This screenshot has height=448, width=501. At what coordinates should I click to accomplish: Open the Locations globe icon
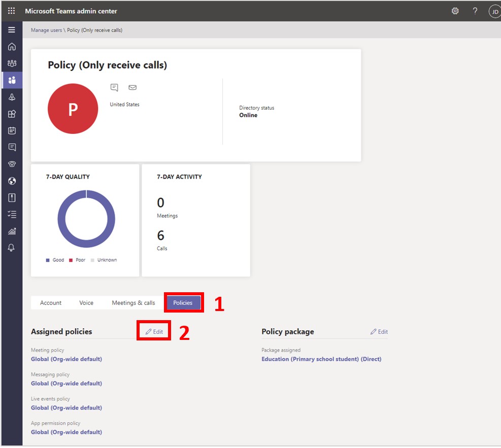[11, 181]
